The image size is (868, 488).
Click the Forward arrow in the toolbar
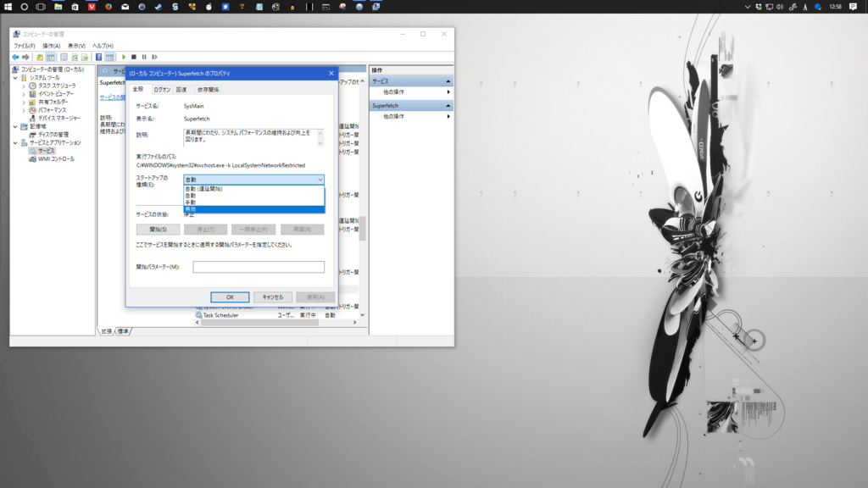click(25, 57)
